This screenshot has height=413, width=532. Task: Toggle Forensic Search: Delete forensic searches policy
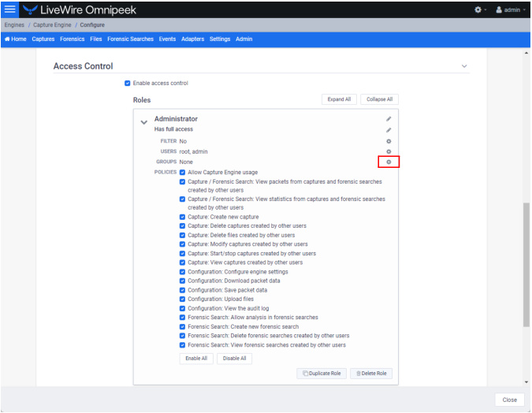(182, 336)
